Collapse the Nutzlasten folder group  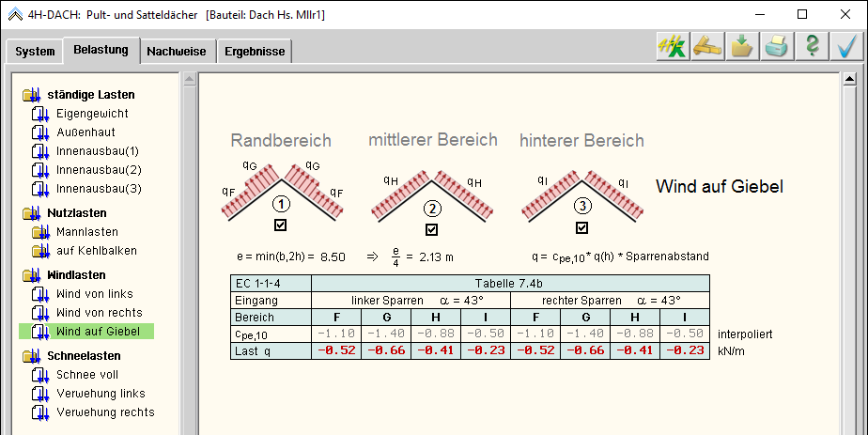click(31, 213)
